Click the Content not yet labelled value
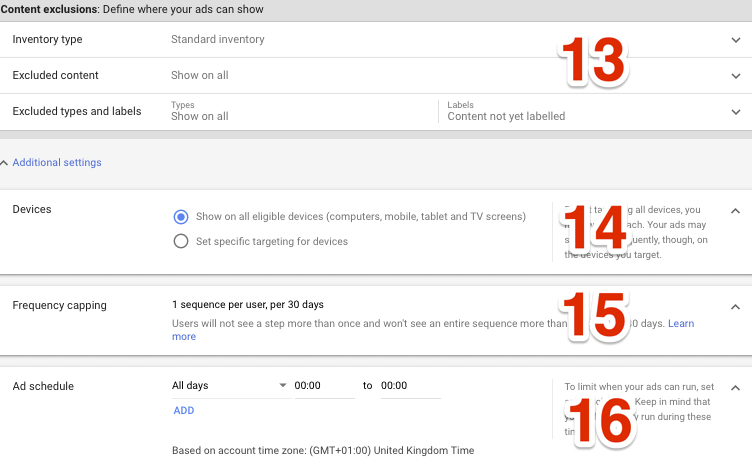 (x=506, y=116)
